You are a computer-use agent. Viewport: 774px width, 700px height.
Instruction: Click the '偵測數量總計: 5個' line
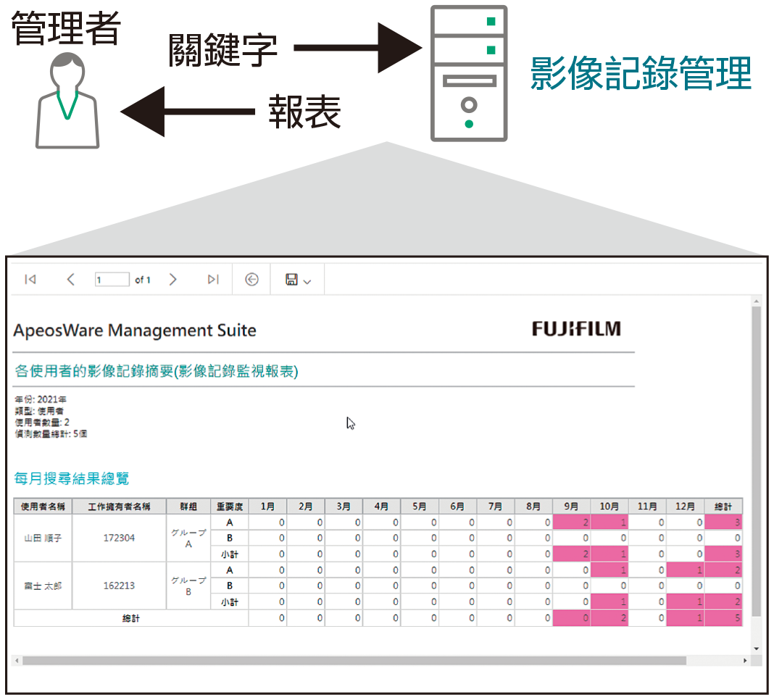pyautogui.click(x=51, y=434)
